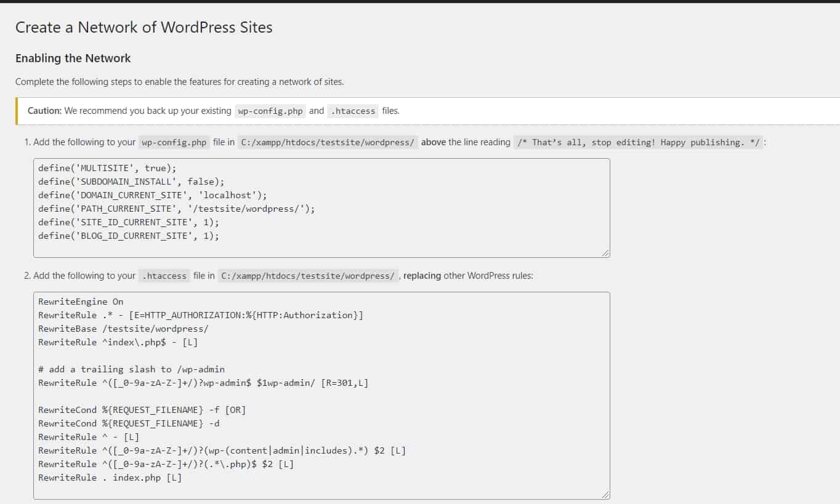Click the line define('PATH_CURRENT_SITE', '/testsite/wordpress/');

pos(177,209)
